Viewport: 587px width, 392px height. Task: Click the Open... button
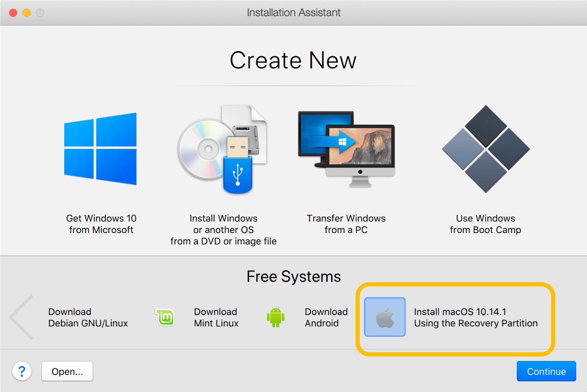[67, 371]
